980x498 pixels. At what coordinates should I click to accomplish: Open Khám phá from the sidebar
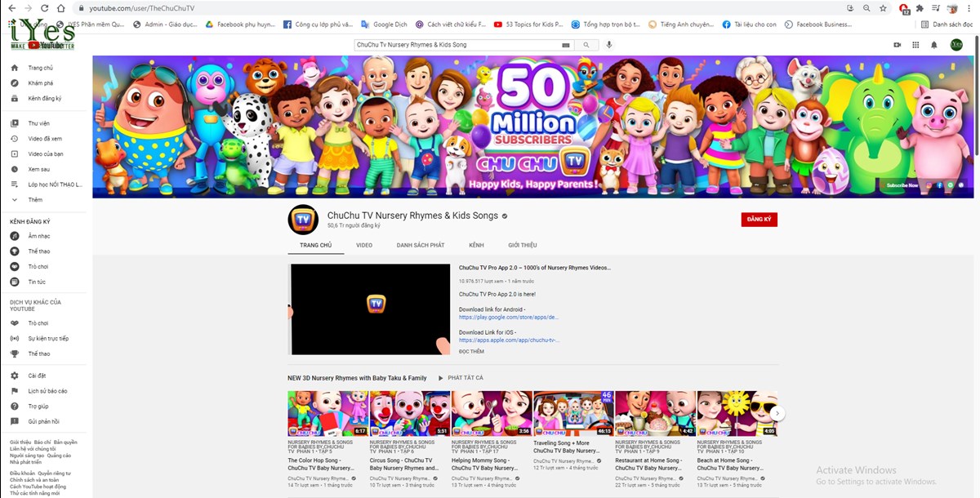(40, 83)
